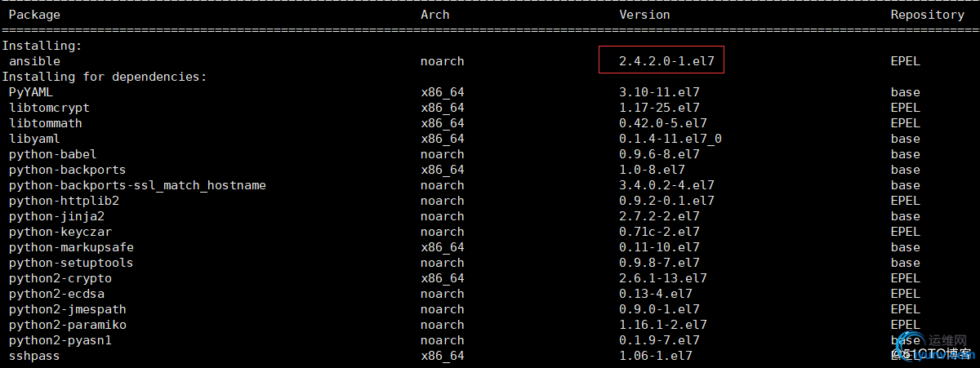Select the 'Installing for dependencies:' line
980x368 pixels.
click(104, 77)
